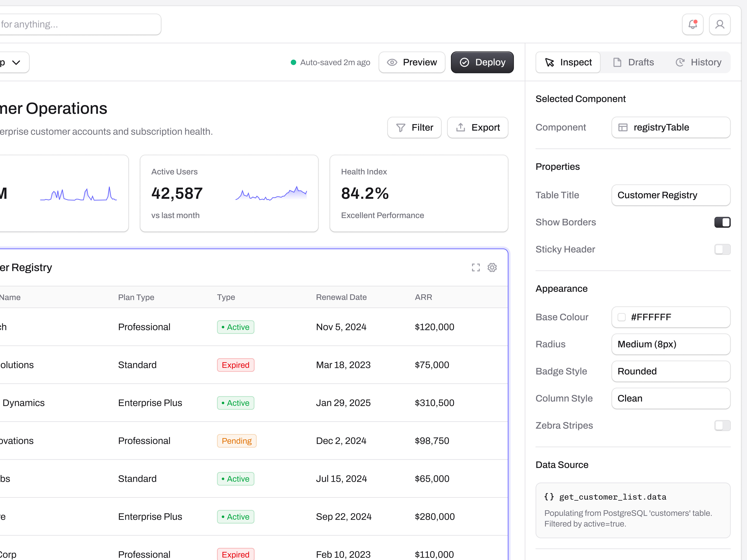
Task: Sort by the Renewal Date column header
Action: tap(341, 297)
